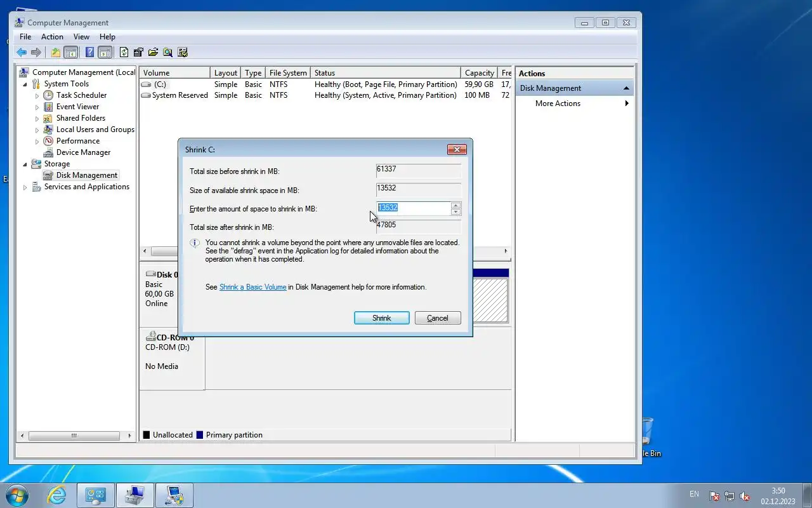Expand the Local Users and Groups node
Viewport: 812px width, 508px height.
pyautogui.click(x=37, y=130)
